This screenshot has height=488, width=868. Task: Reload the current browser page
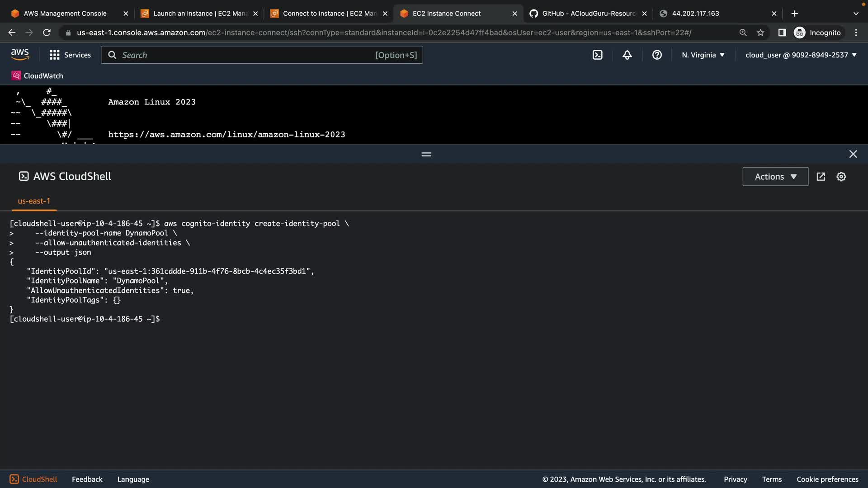(47, 33)
